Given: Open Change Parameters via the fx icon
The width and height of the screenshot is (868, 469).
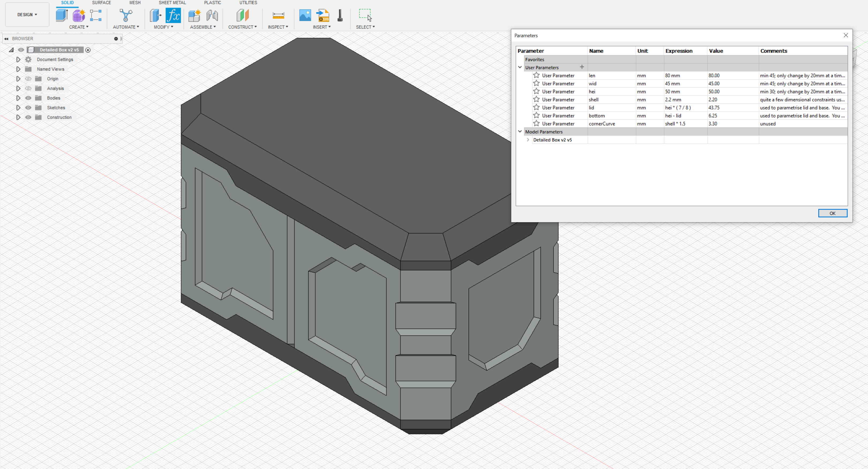Looking at the screenshot, I should coord(173,15).
